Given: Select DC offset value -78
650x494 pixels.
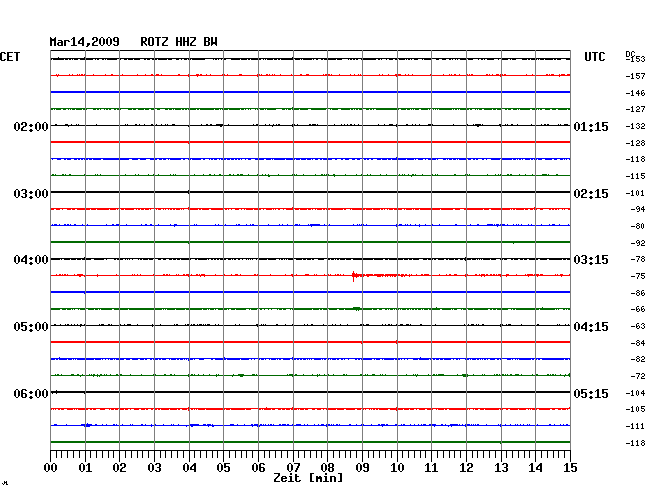Looking at the screenshot, I should point(638,259).
